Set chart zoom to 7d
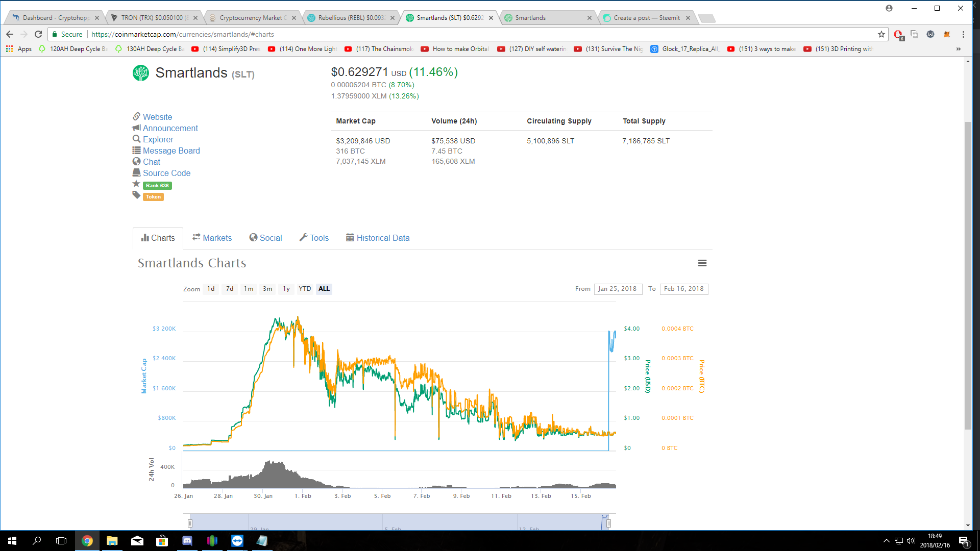This screenshot has width=980, height=551. pos(230,289)
